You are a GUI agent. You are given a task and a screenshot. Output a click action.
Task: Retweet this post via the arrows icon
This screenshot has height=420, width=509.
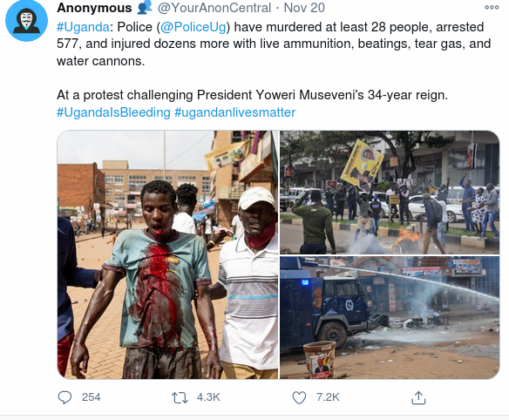coord(180,397)
